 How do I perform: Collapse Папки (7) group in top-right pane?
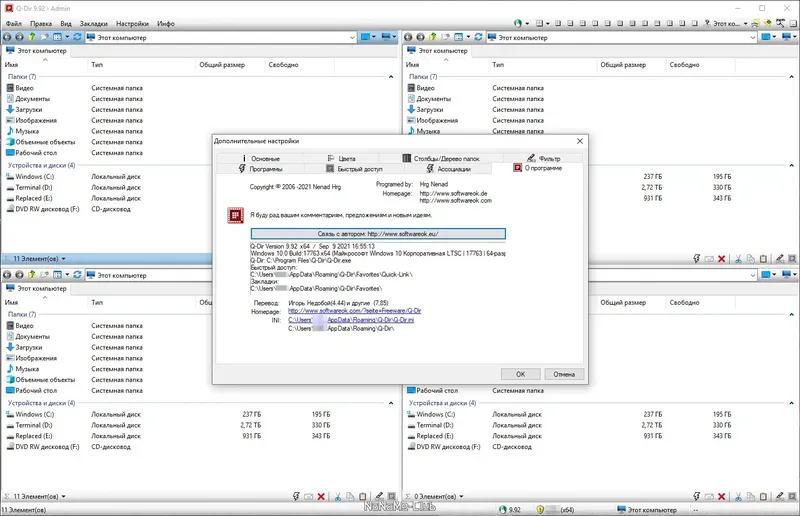pos(791,77)
